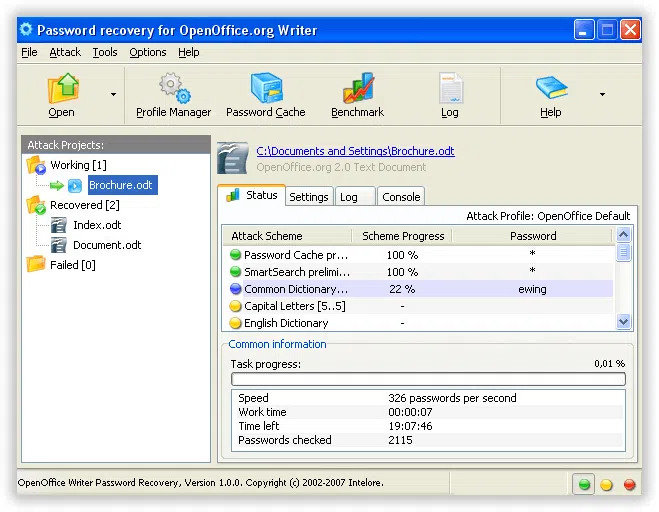Screen dimensions: 659x512
Task: Switch to the Status tab
Action: click(x=252, y=195)
